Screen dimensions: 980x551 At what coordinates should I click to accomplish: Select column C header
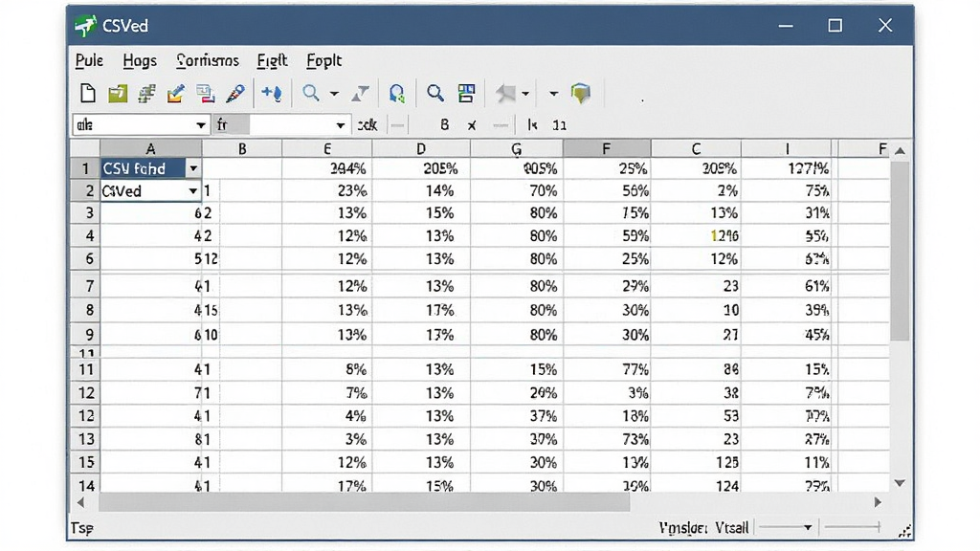coord(696,148)
